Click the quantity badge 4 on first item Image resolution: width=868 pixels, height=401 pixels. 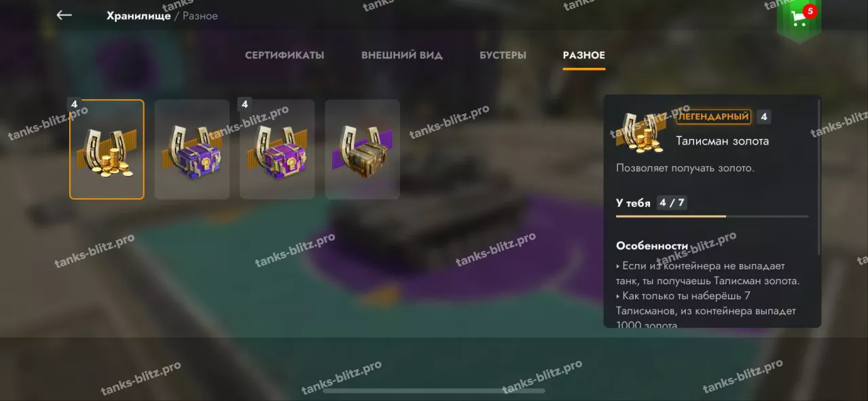(75, 104)
